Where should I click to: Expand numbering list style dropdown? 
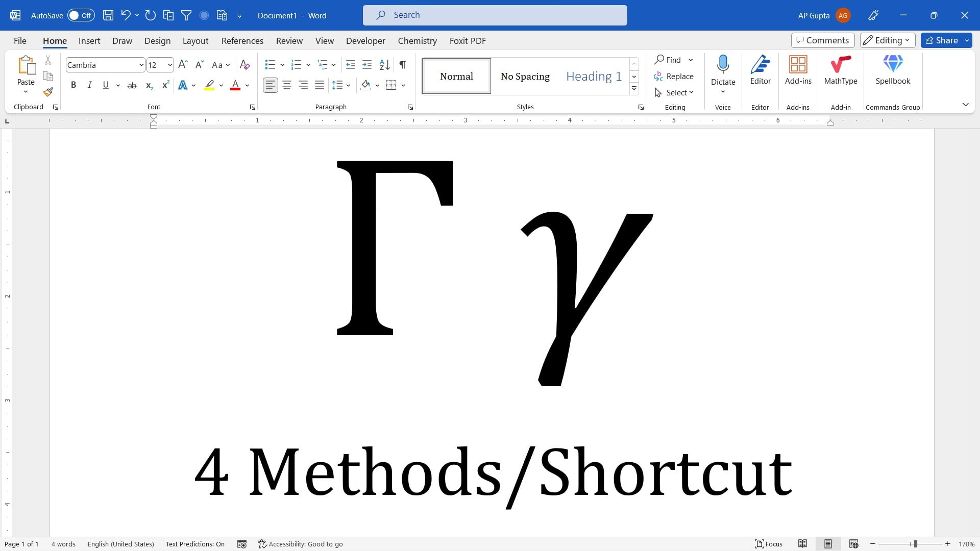[308, 65]
